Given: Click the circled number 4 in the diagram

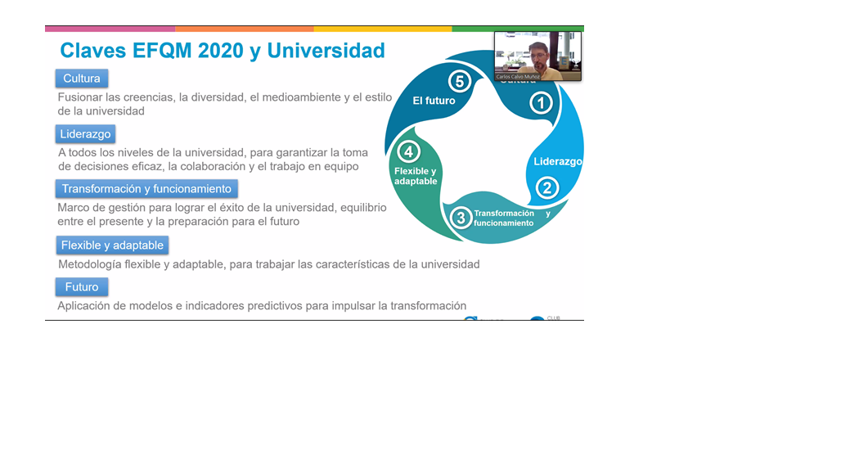Looking at the screenshot, I should pyautogui.click(x=408, y=151).
